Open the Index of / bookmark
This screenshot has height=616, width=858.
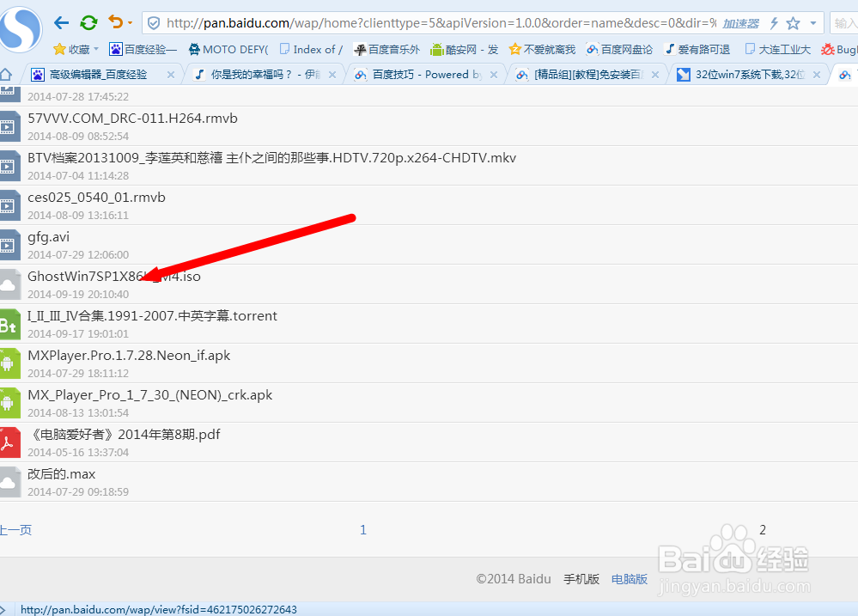(312, 49)
